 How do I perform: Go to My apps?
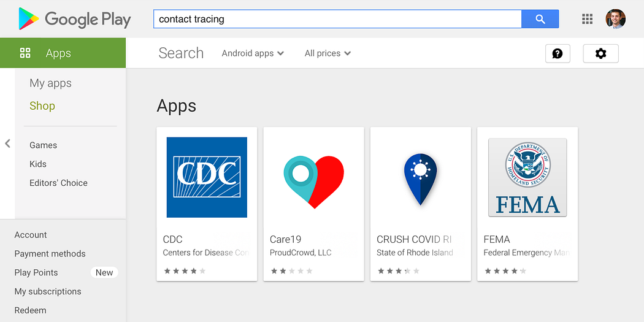coord(50,83)
